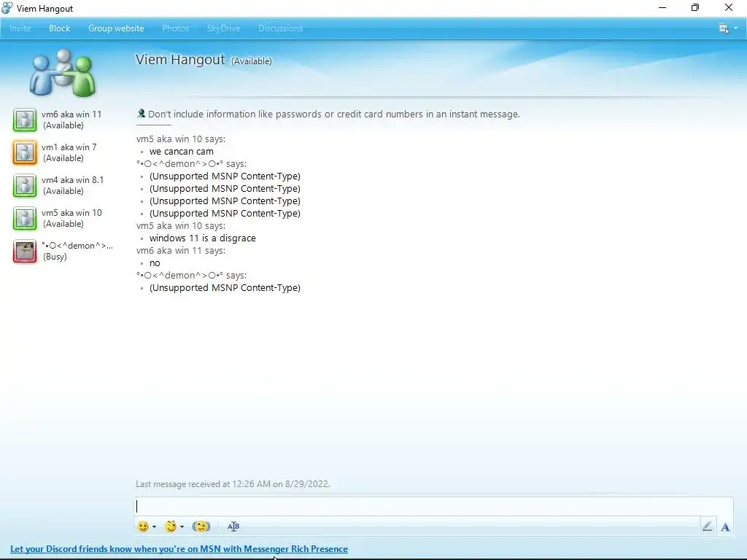The height and width of the screenshot is (560, 747).
Task: Open Photos in the top toolbar
Action: coord(175,28)
